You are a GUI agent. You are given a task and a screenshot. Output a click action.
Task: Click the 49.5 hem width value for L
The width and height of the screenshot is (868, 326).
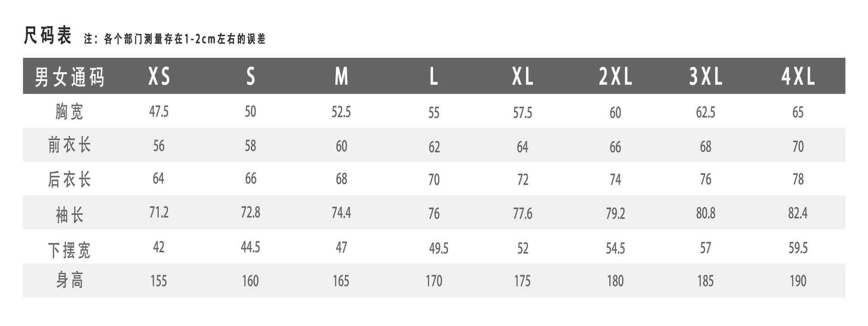click(x=439, y=248)
